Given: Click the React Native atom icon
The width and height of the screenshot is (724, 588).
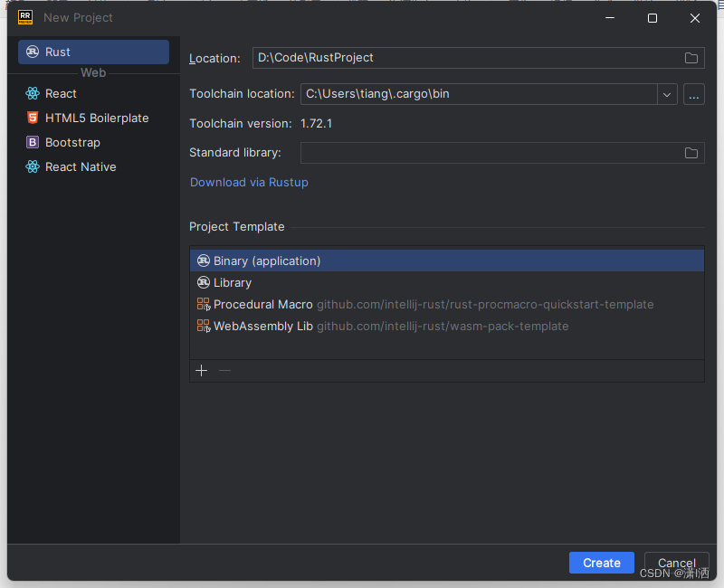Looking at the screenshot, I should pos(33,167).
